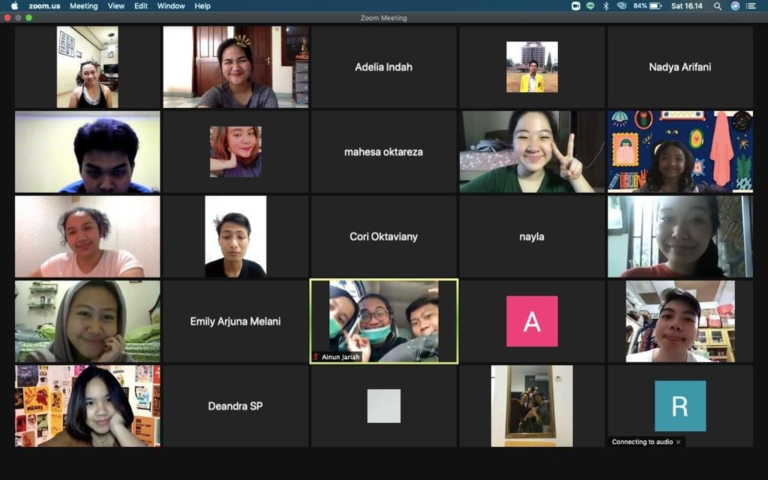Click the Sat 16.14 clock
This screenshot has width=768, height=480.
[687, 6]
